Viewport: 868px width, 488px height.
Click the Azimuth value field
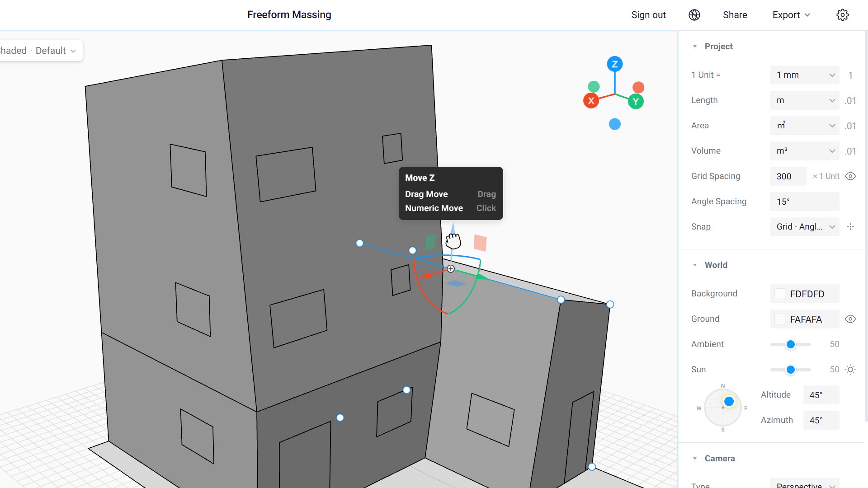(x=821, y=420)
